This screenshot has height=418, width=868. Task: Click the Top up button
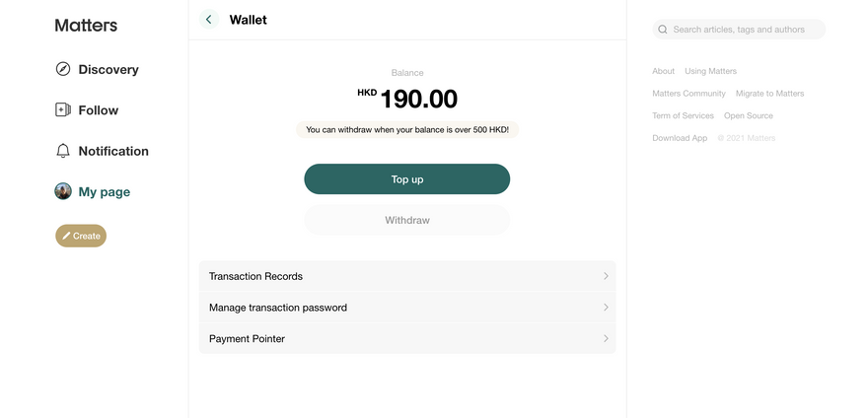[406, 178]
